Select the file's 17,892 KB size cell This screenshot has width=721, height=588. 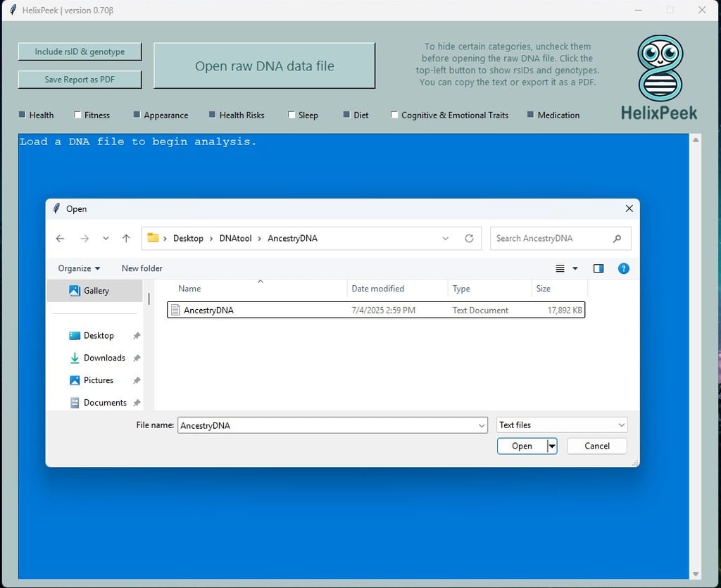pyautogui.click(x=565, y=311)
